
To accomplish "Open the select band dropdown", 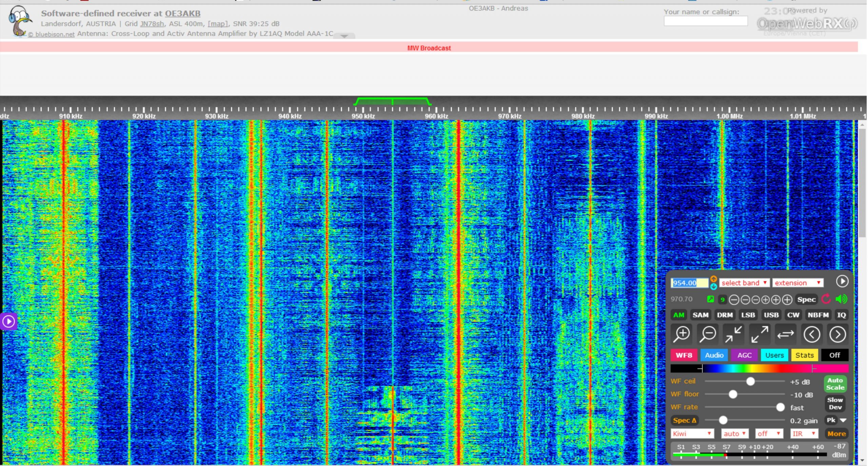I will pyautogui.click(x=744, y=283).
